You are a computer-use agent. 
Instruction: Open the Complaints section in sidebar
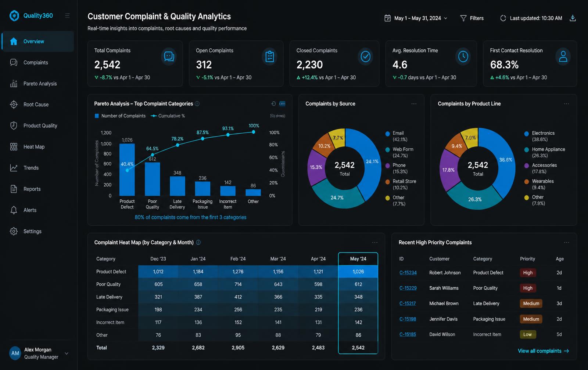(38, 62)
